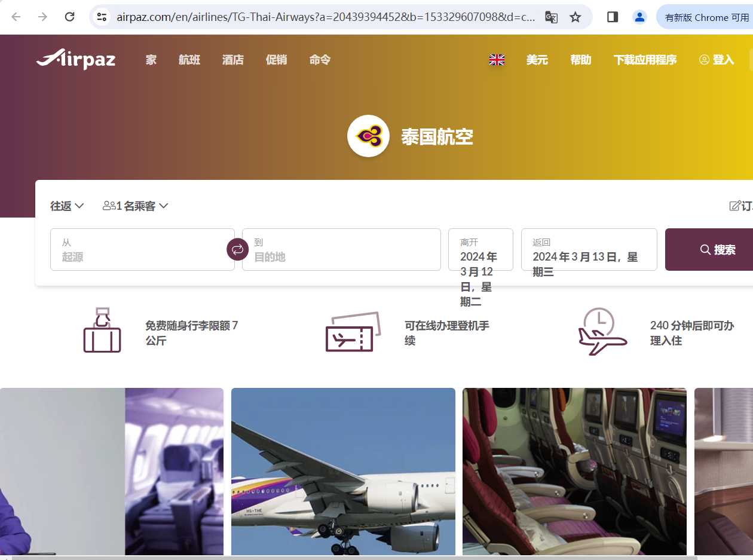The width and height of the screenshot is (753, 560).
Task: Click the 240 分钟后即可办理入住 text
Action: [x=692, y=333]
